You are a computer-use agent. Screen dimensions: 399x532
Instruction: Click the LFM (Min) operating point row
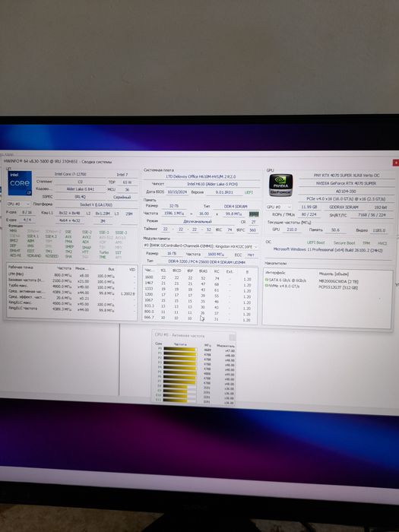click(x=71, y=276)
